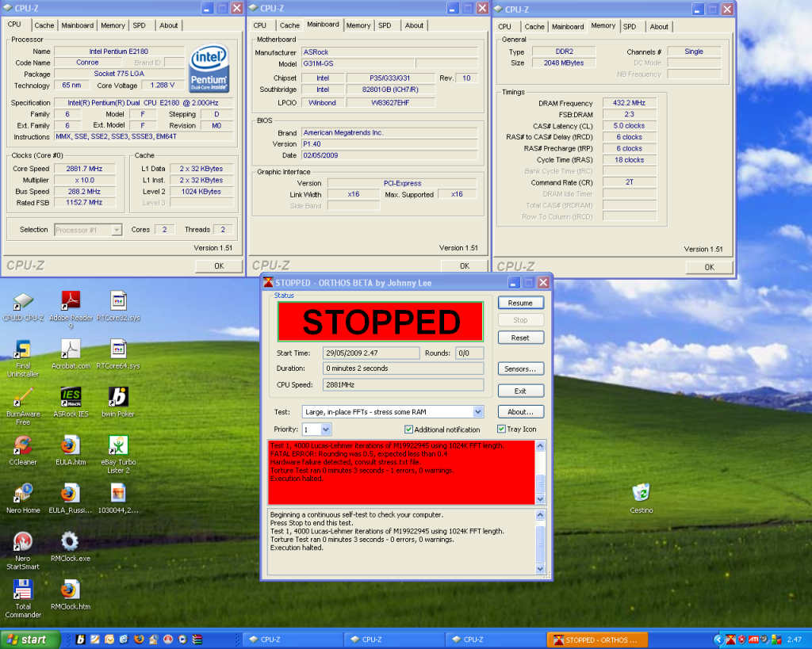The image size is (812, 649).
Task: Open the CCleaner desktop shortcut
Action: [x=23, y=450]
